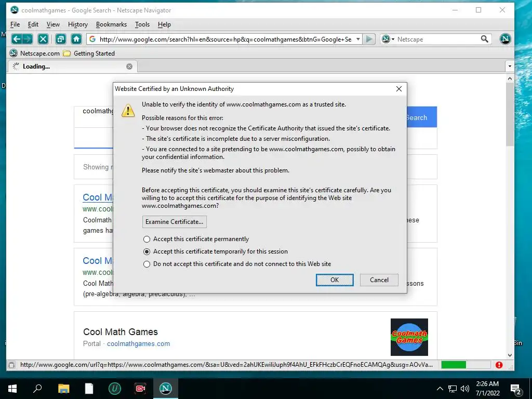Click the red alert icon in status bar
The width and height of the screenshot is (532, 399).
click(x=499, y=365)
